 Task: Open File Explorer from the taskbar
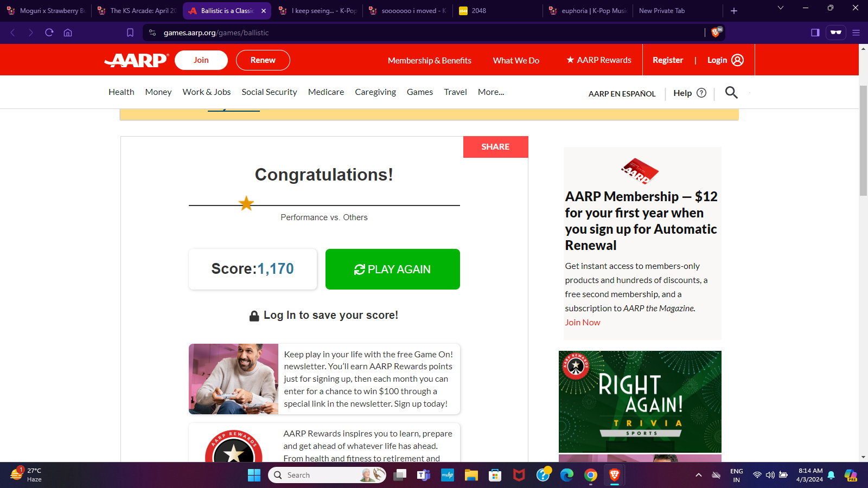click(x=471, y=475)
